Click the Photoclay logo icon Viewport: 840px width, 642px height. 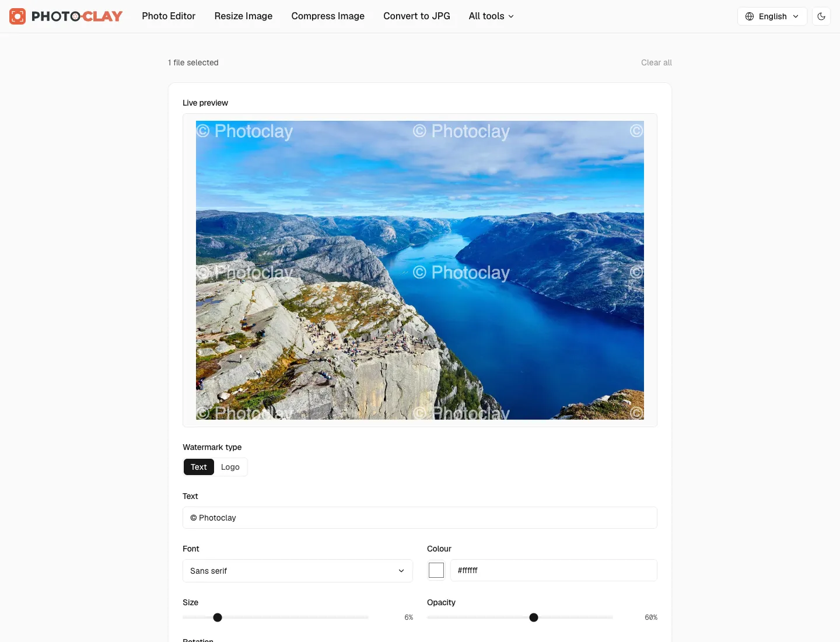[17, 16]
